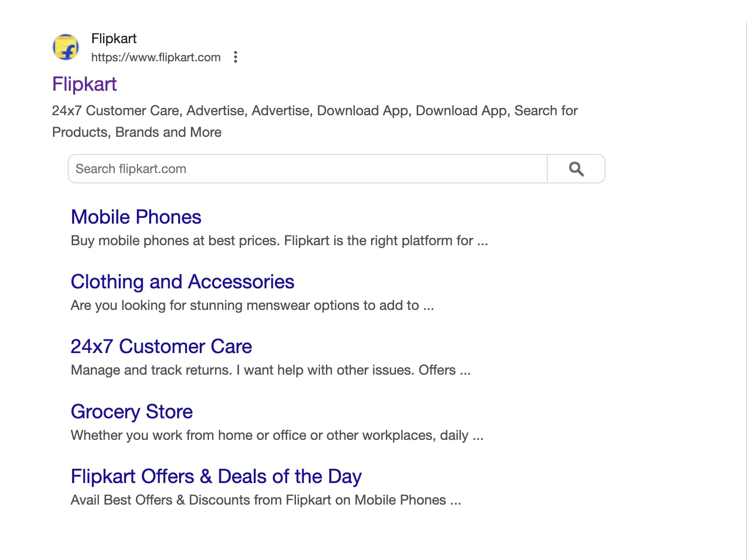Click the Flipkart favicon logo

(66, 48)
